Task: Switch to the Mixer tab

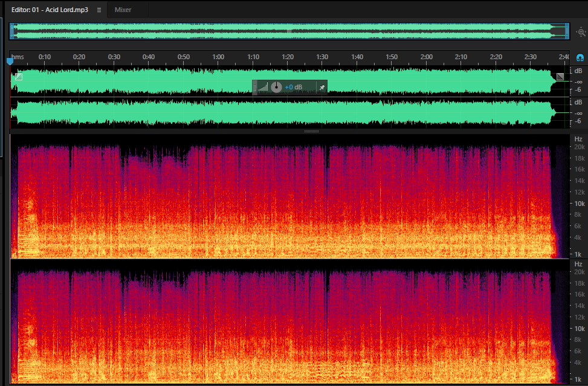Action: (x=123, y=10)
